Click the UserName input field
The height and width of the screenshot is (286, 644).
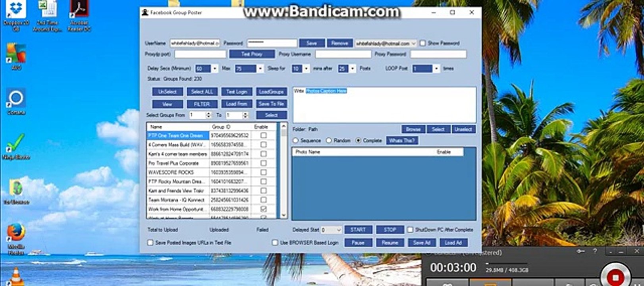click(x=195, y=43)
